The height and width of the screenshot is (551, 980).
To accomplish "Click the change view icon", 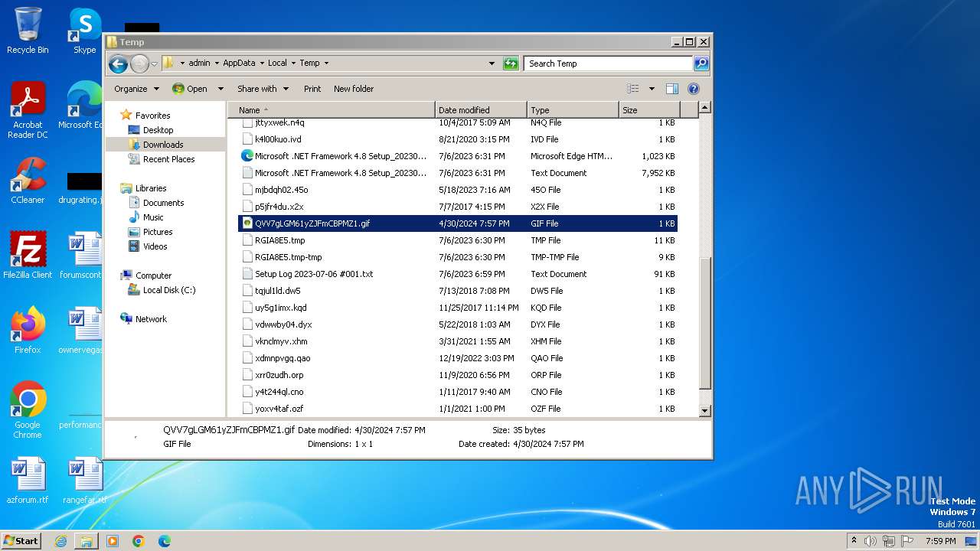I will click(x=633, y=89).
